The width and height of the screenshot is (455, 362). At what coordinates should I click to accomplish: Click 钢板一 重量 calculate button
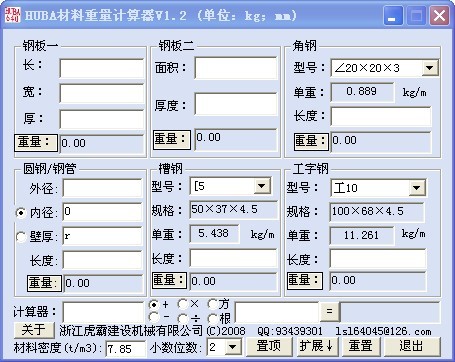[36, 143]
